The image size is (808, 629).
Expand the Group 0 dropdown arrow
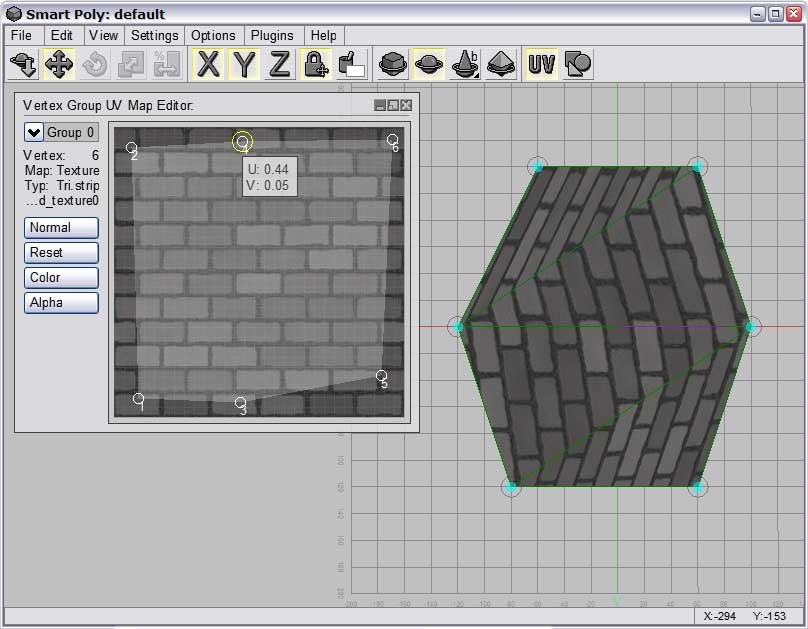(33, 132)
